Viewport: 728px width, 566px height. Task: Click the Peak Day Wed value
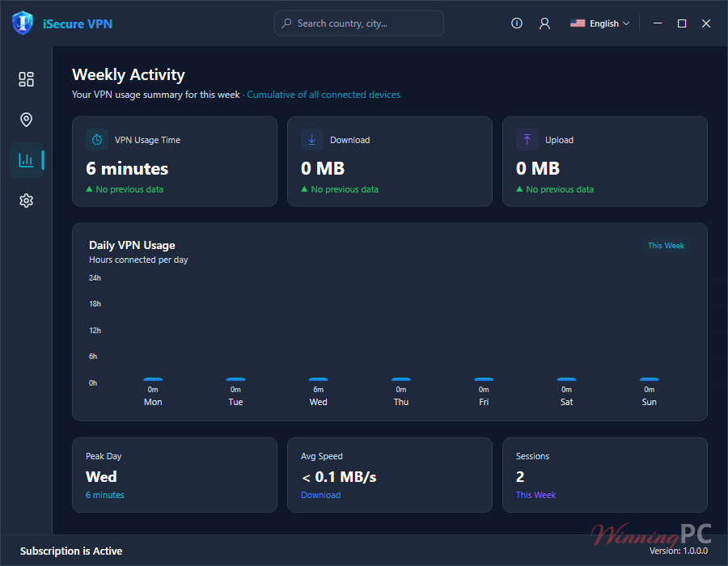(101, 477)
